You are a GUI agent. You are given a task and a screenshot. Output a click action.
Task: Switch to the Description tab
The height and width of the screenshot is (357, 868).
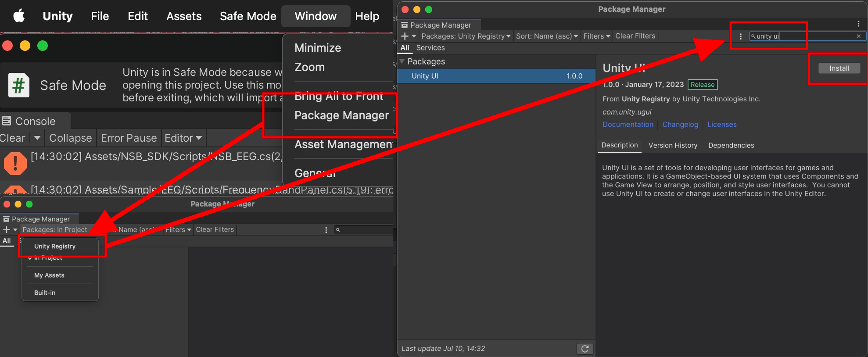pos(619,145)
